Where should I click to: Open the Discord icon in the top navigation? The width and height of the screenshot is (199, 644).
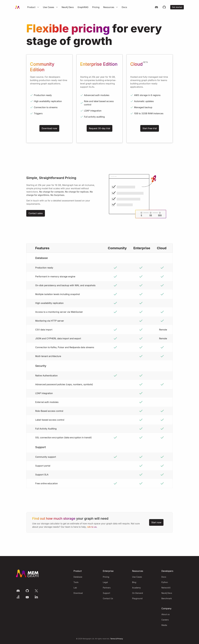pyautogui.click(x=156, y=7)
